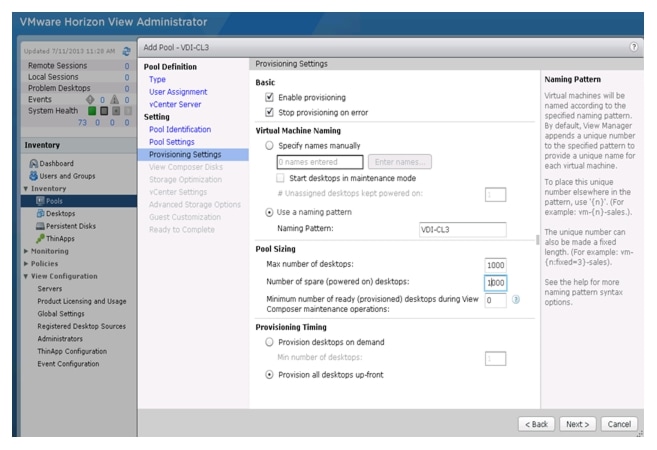Click the Next button
657x450 pixels.
click(x=578, y=424)
